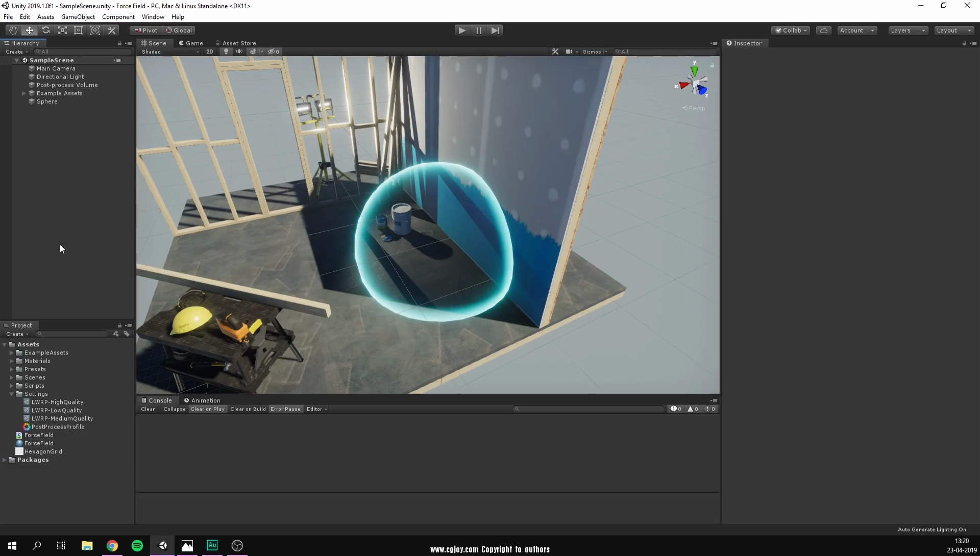This screenshot has height=556, width=980.
Task: Collapse the Settings folder
Action: click(x=11, y=394)
